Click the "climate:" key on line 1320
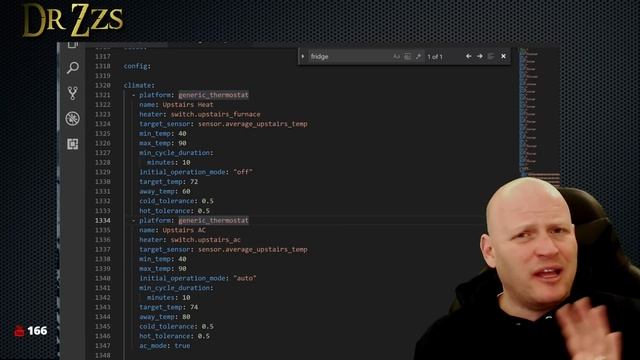Viewport: 640px width, 360px height. pos(139,85)
